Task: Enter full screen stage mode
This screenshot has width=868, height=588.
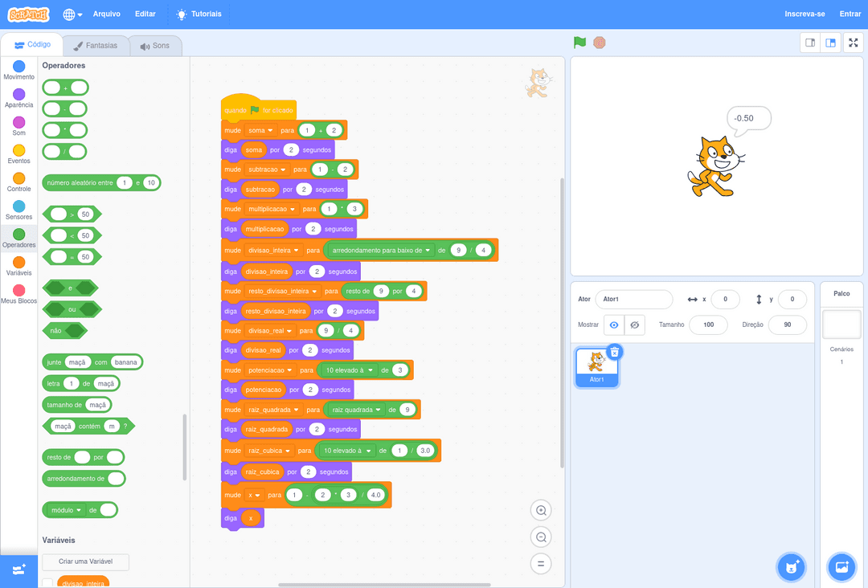Action: pos(853,43)
